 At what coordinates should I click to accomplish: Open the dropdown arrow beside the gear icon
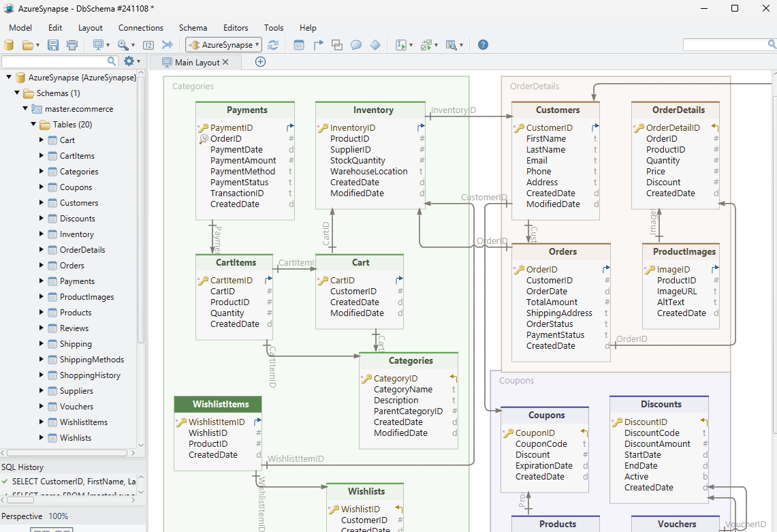[138, 61]
